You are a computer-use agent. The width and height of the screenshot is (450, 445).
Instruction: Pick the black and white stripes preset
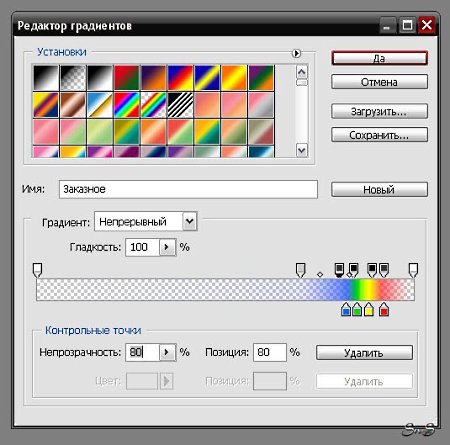tap(180, 105)
